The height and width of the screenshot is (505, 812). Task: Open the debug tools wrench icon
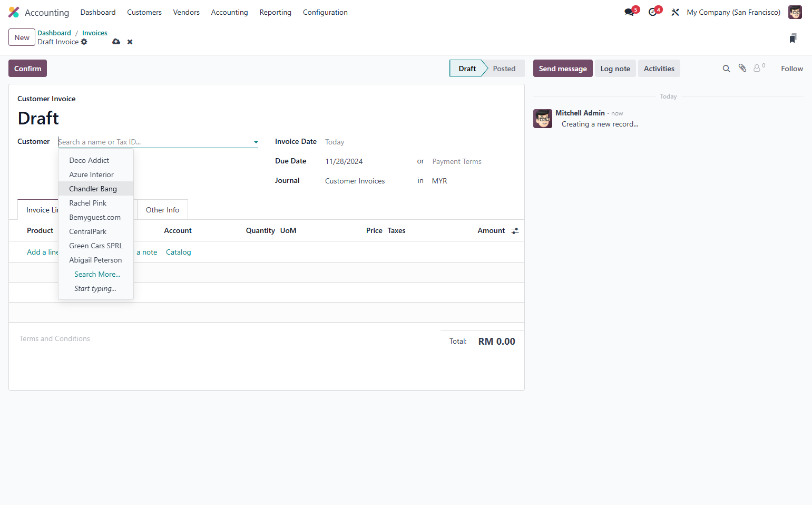[675, 12]
